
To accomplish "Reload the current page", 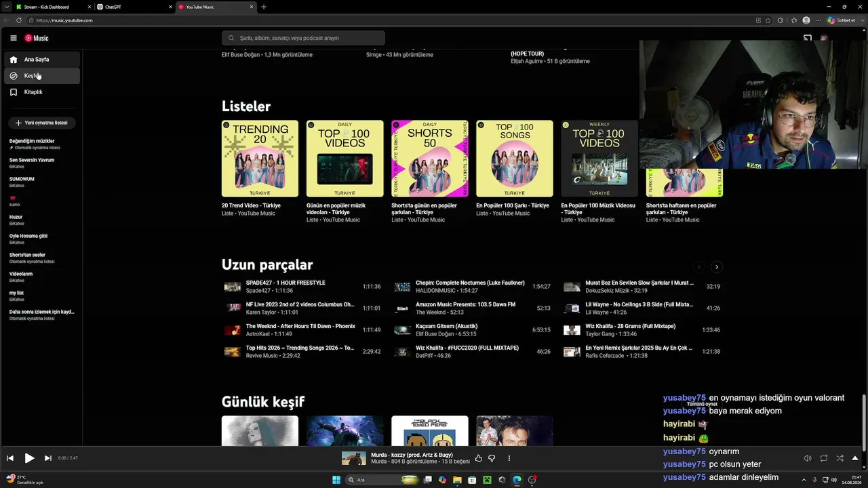I will (18, 20).
